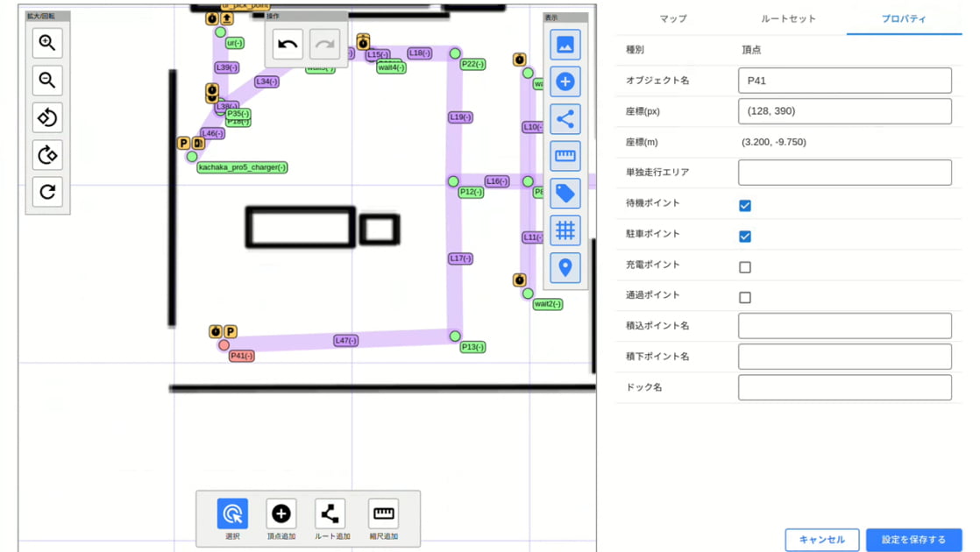Toggle background image display icon

click(x=565, y=45)
